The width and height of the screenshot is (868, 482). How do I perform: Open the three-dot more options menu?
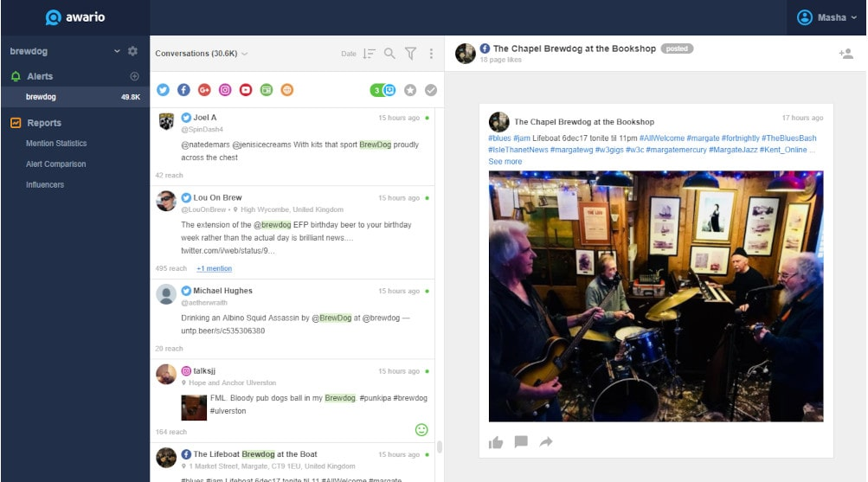point(431,53)
